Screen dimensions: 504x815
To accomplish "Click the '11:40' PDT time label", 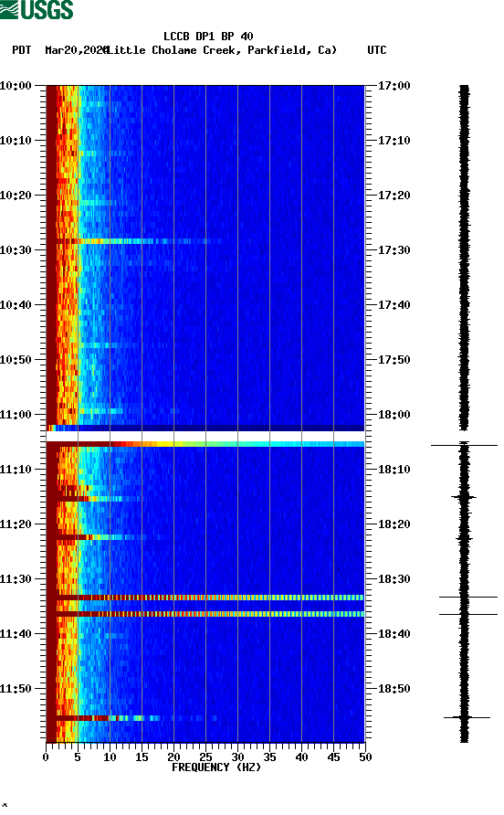I will [16, 634].
